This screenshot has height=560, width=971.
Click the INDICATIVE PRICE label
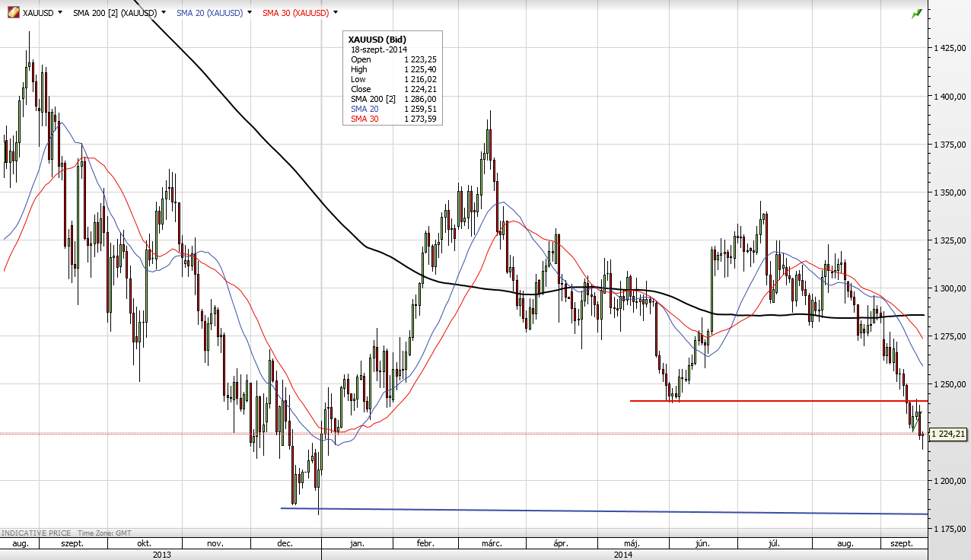(36, 533)
